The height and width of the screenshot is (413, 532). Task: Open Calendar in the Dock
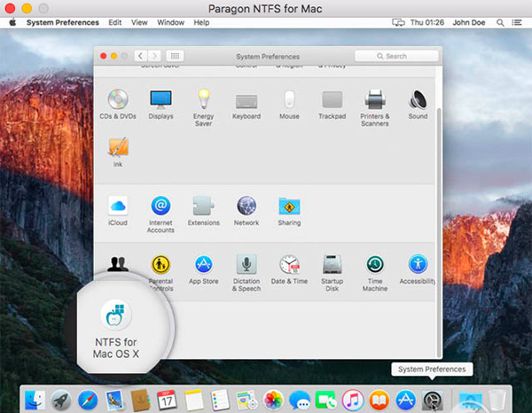click(x=167, y=400)
